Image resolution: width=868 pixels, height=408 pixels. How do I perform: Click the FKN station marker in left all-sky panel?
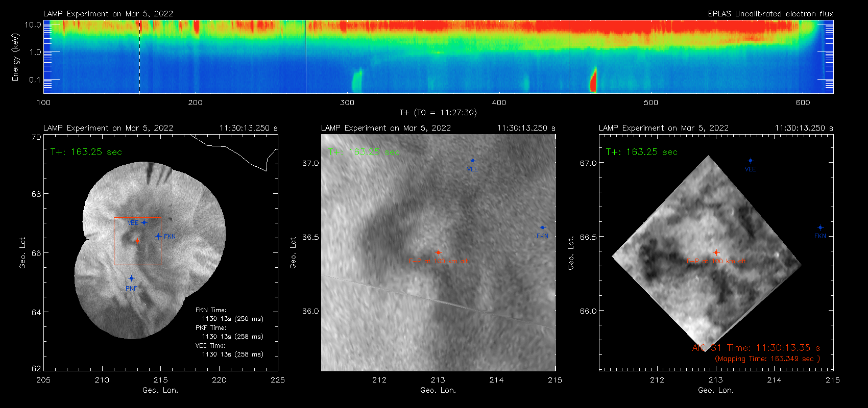click(x=158, y=236)
